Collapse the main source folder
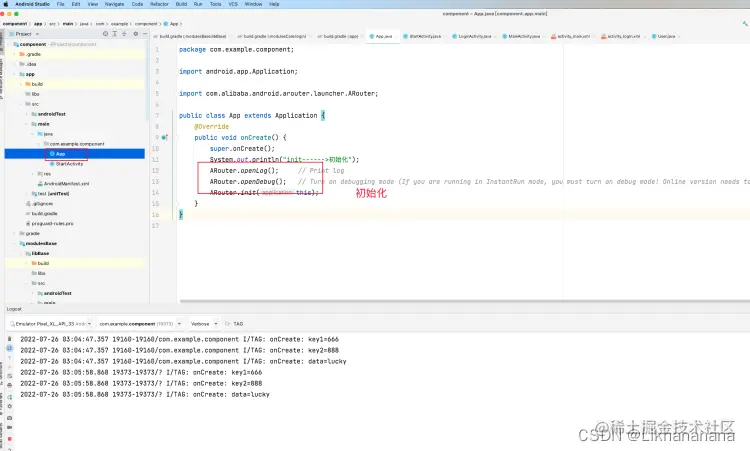Image resolution: width=750 pixels, height=451 pixels. click(x=27, y=124)
